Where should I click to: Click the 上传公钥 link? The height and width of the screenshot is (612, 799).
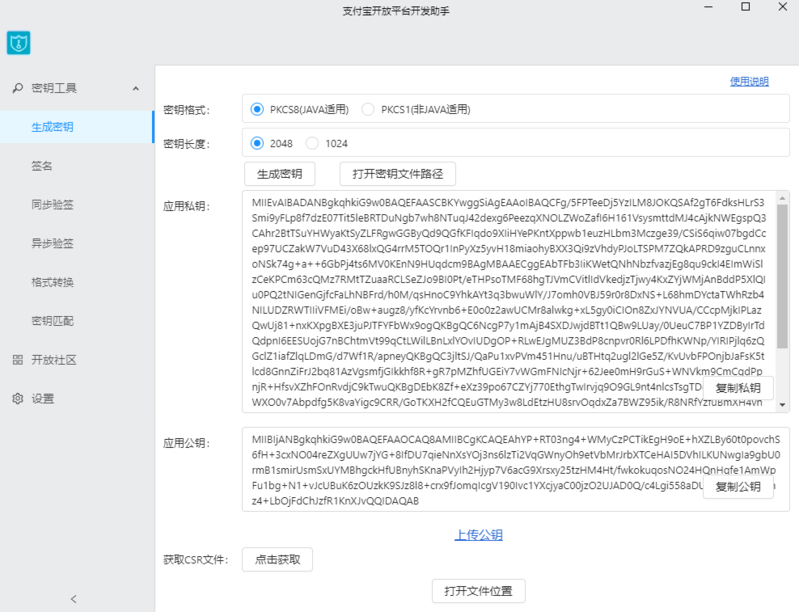(478, 535)
